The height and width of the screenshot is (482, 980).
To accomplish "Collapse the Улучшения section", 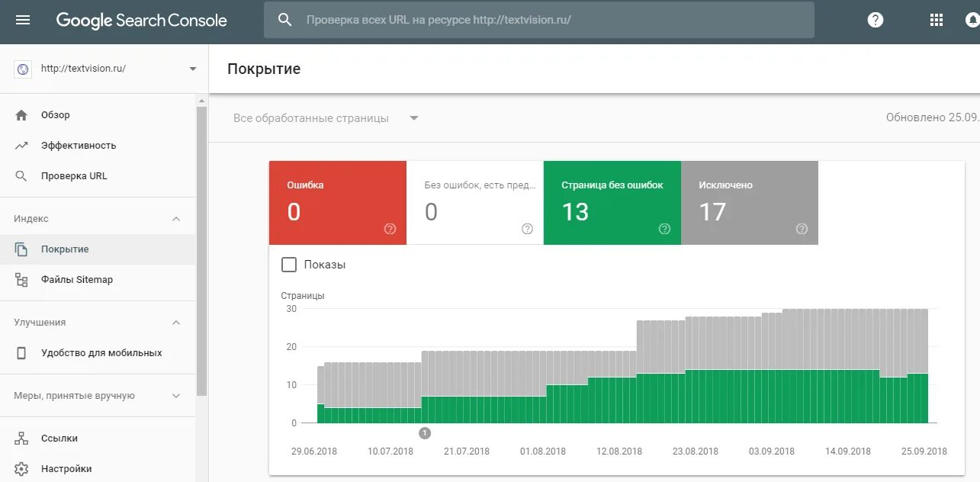I will pyautogui.click(x=176, y=323).
